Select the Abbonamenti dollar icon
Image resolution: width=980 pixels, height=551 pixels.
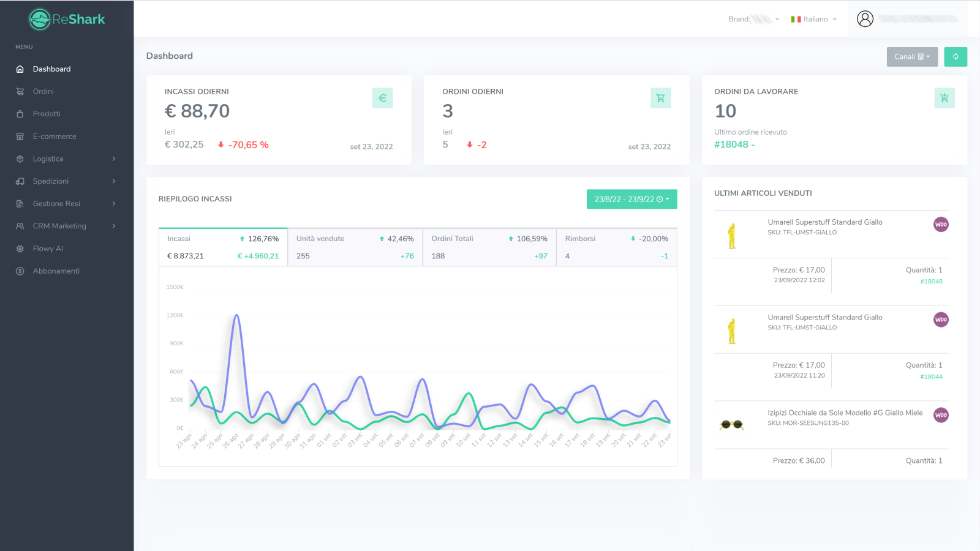pyautogui.click(x=19, y=271)
